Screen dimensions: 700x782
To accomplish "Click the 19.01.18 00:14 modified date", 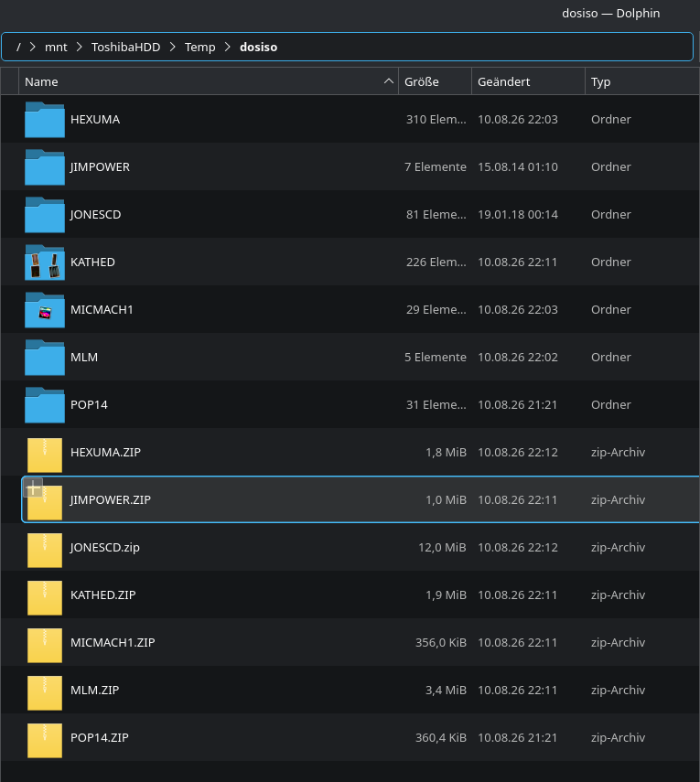I will pyautogui.click(x=518, y=214).
